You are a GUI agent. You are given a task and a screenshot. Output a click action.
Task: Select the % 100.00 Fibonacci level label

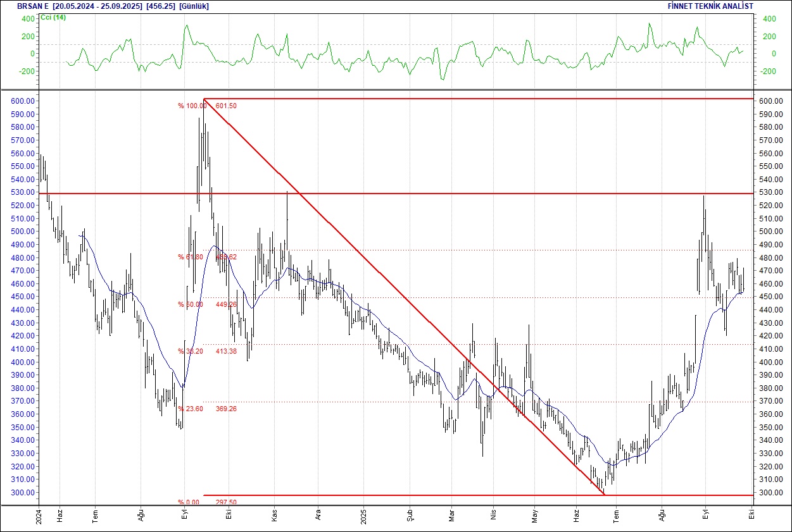click(x=192, y=106)
